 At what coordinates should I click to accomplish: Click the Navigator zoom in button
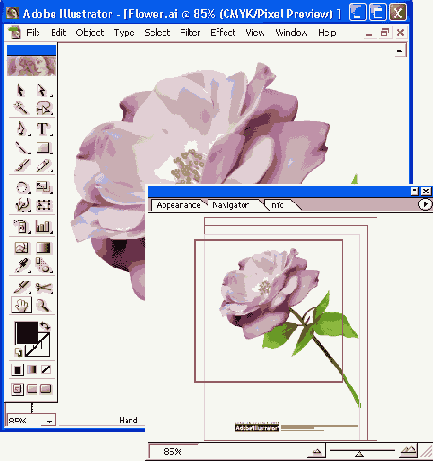point(409,451)
